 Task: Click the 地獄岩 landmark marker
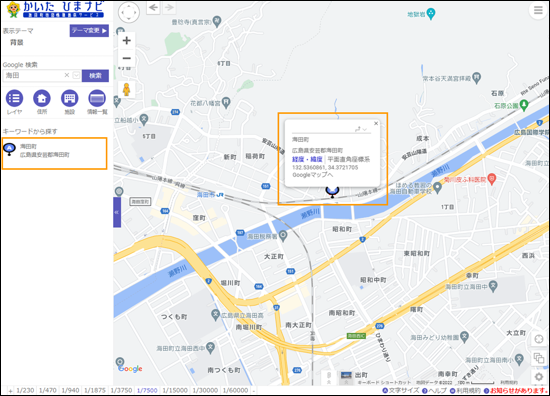431,13
